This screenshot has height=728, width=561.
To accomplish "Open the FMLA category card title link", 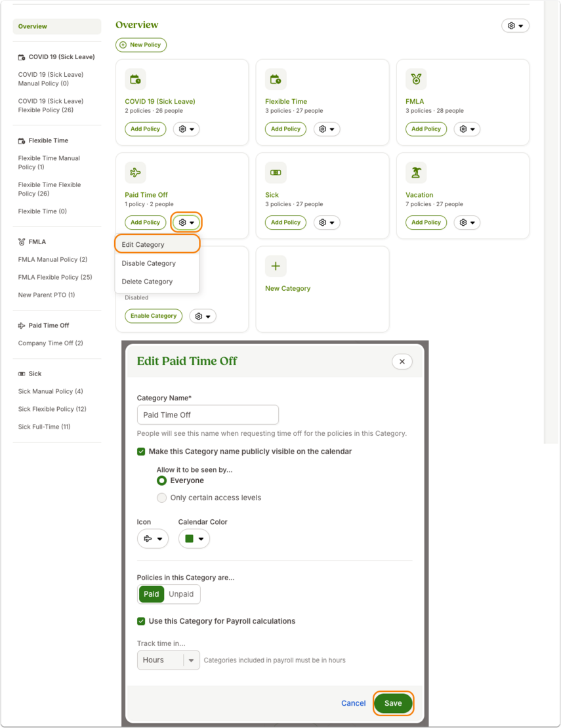I will click(x=415, y=101).
